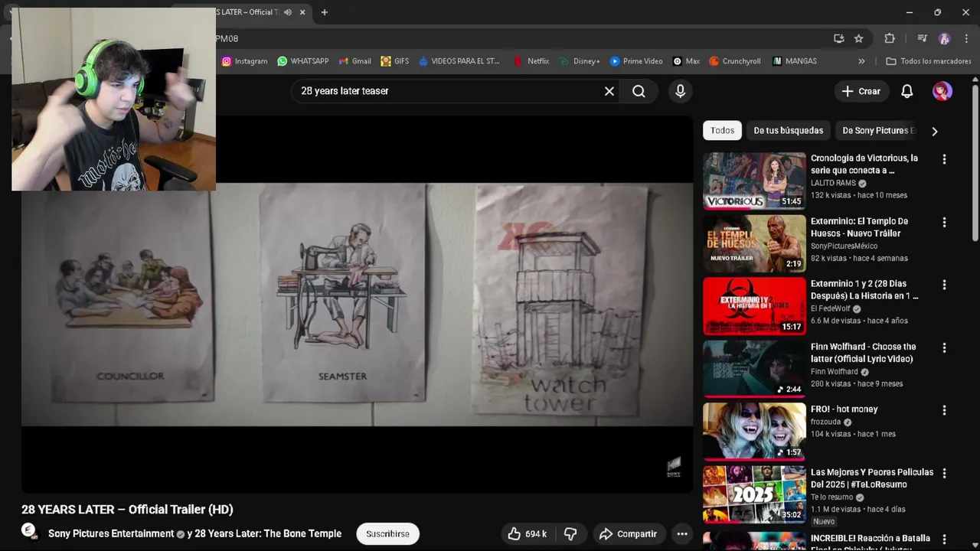
Task: Open the Gmail bookmark
Action: click(x=355, y=61)
